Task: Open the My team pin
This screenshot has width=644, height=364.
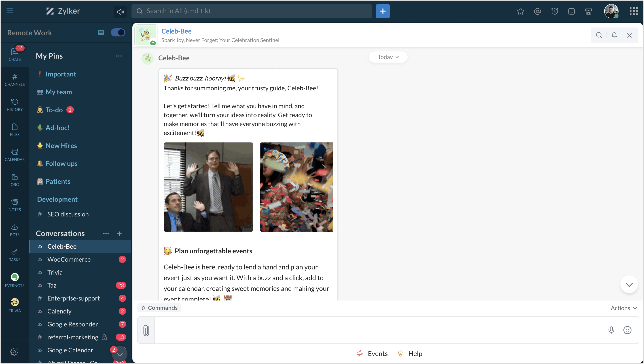Action: tap(59, 92)
